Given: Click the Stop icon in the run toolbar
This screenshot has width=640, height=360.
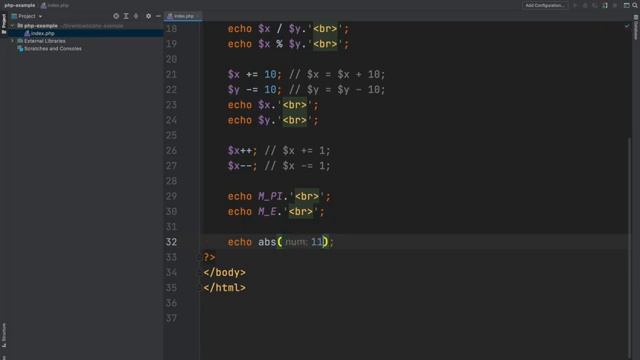Looking at the screenshot, I should click(615, 5).
